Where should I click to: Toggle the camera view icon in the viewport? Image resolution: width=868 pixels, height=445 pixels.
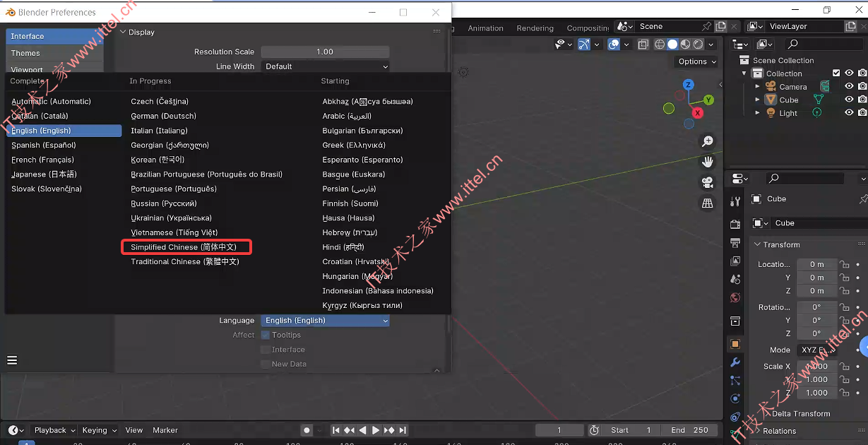pyautogui.click(x=708, y=183)
